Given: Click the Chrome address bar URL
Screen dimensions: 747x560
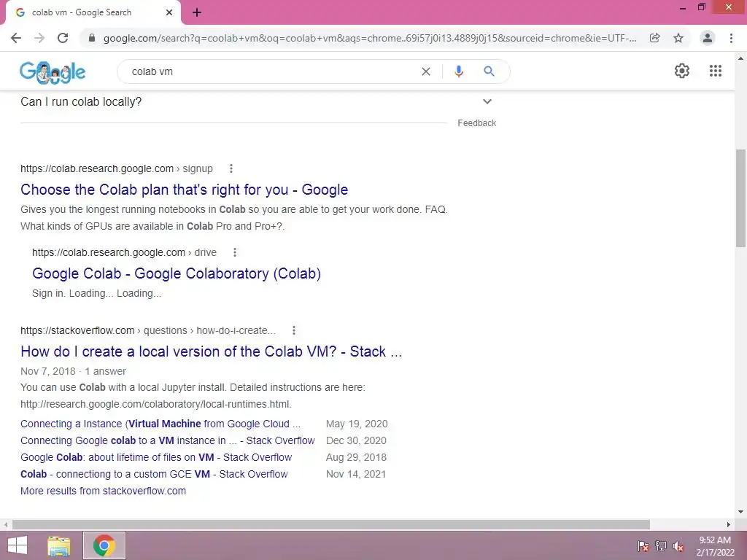Looking at the screenshot, I should pos(369,38).
